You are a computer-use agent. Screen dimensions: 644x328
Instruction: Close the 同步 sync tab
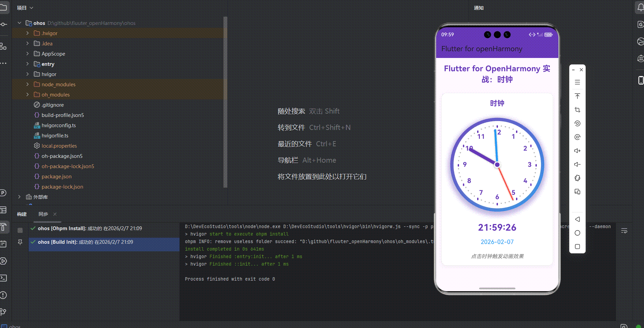pos(55,214)
